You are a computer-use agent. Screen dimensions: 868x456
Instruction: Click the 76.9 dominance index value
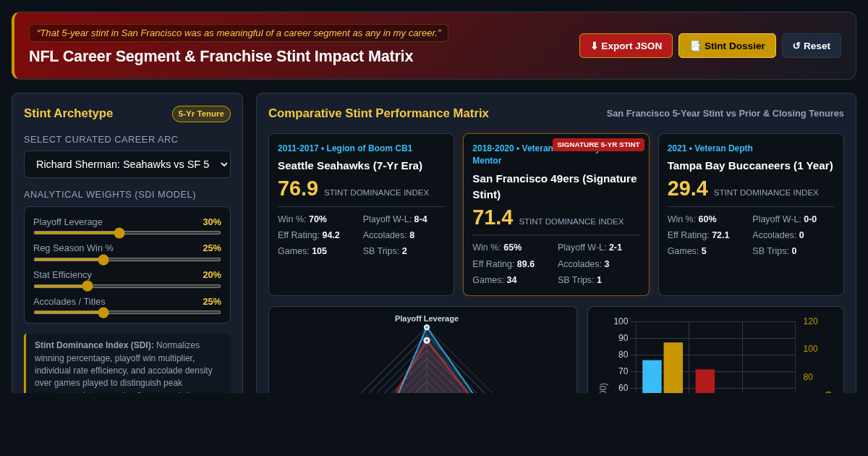(x=298, y=188)
